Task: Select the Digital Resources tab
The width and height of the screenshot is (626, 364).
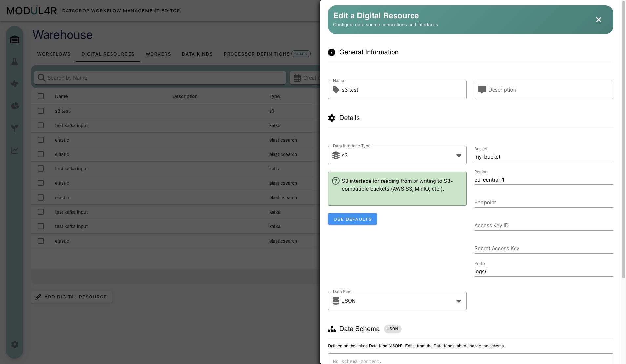Action: (108, 54)
